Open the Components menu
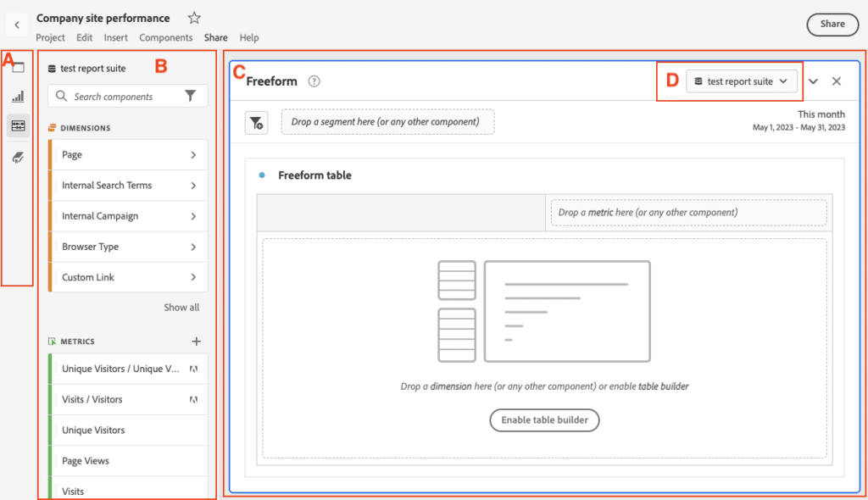This screenshot has height=500, width=868. click(165, 37)
